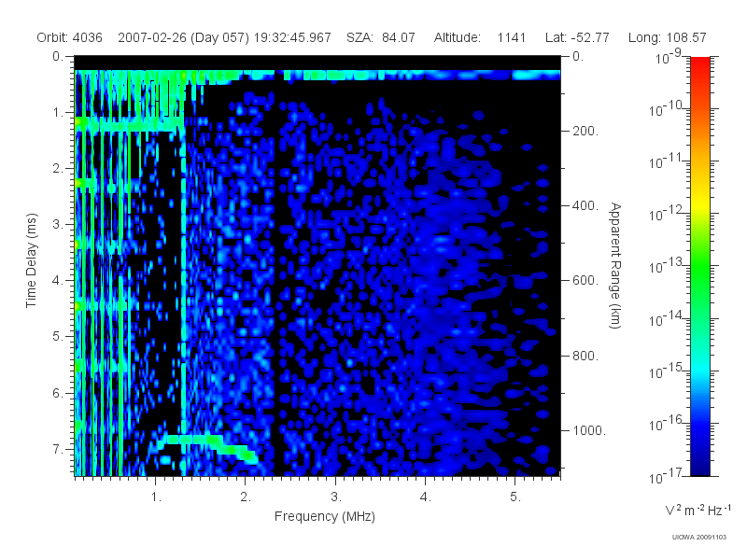Click the time delay tick label '2.'

(58, 169)
